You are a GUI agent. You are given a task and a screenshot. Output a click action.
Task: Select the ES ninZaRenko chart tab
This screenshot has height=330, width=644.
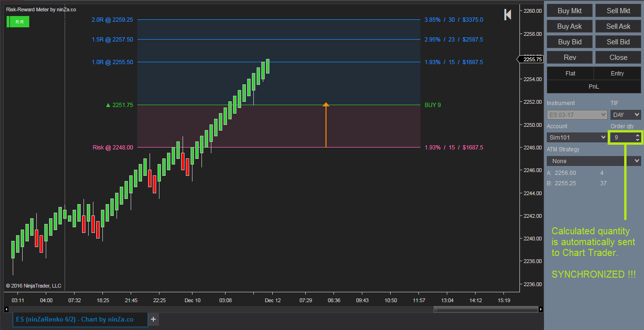click(x=79, y=319)
